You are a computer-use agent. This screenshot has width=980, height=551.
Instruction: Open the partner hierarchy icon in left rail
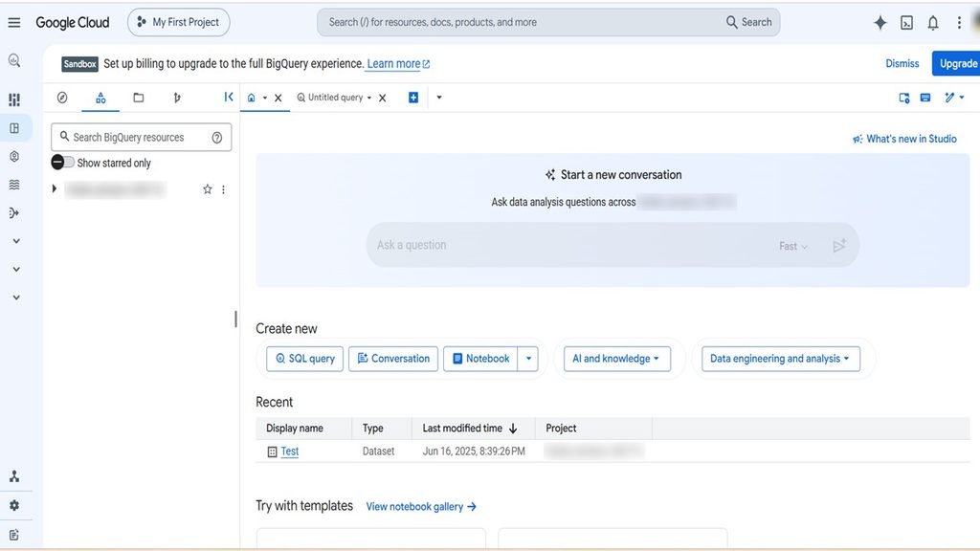[14, 476]
